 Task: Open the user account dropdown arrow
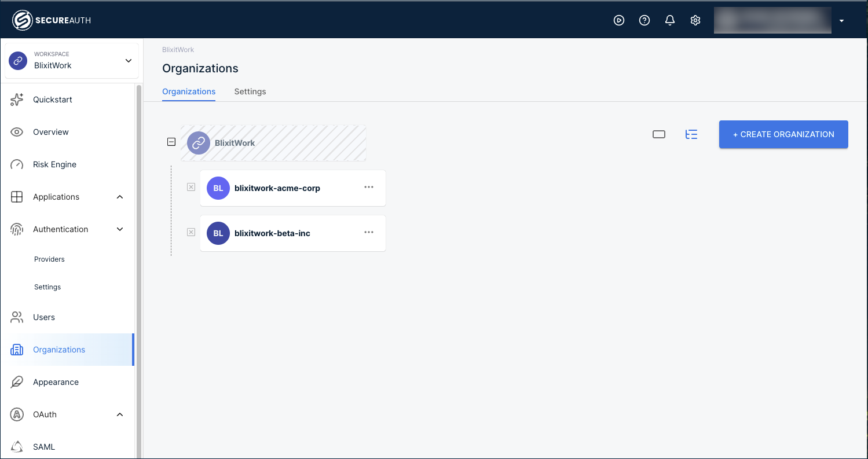pyautogui.click(x=841, y=21)
